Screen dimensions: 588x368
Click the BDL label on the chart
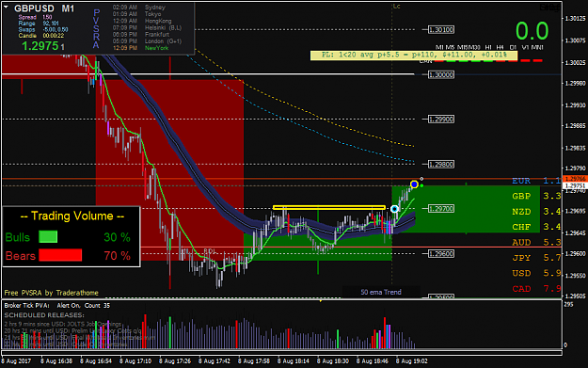[209, 251]
